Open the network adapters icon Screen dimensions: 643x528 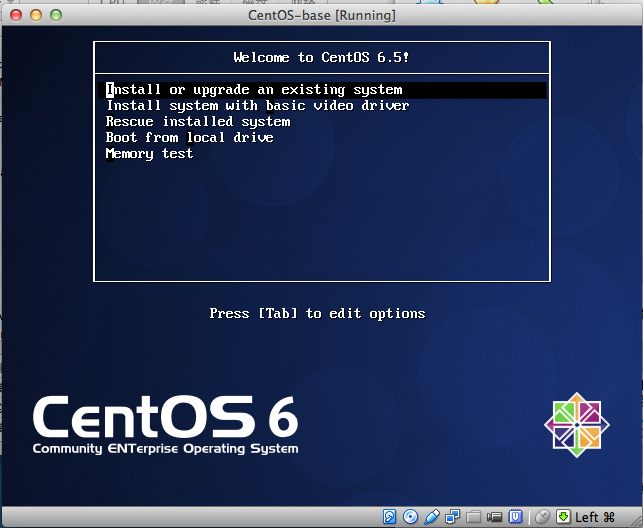coord(453,517)
